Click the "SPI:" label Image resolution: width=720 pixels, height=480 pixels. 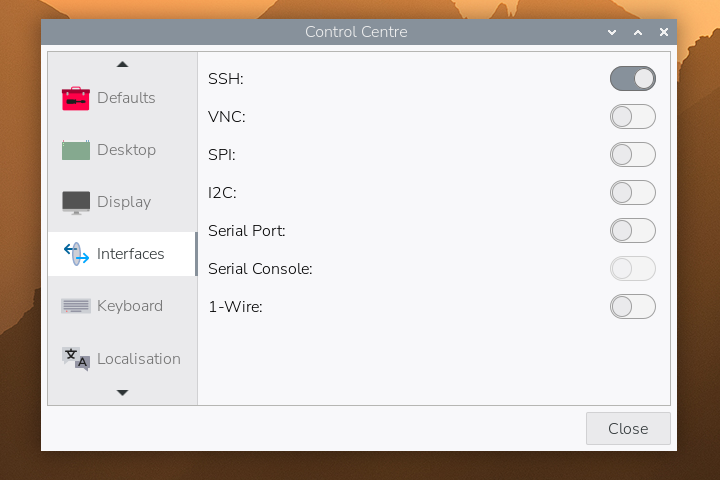[222, 155]
